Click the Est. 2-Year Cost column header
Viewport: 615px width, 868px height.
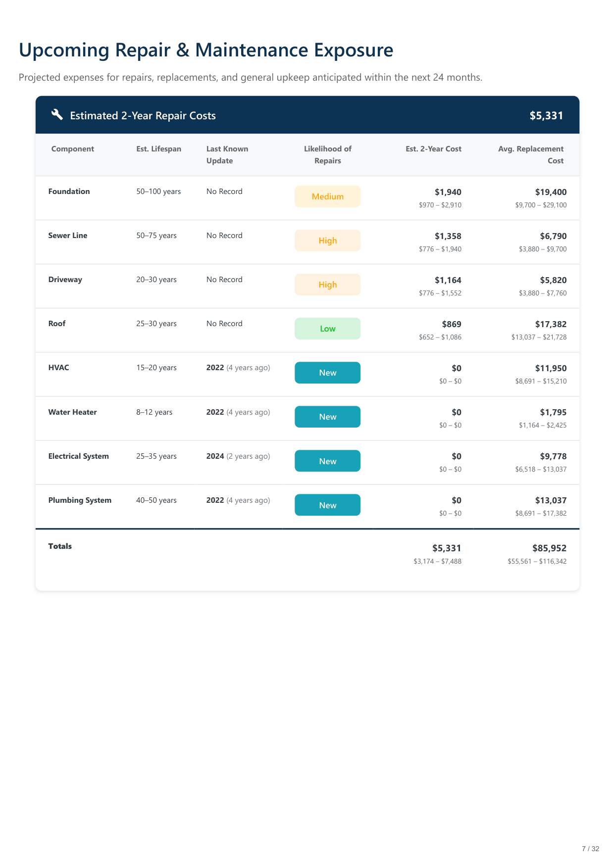click(x=433, y=149)
